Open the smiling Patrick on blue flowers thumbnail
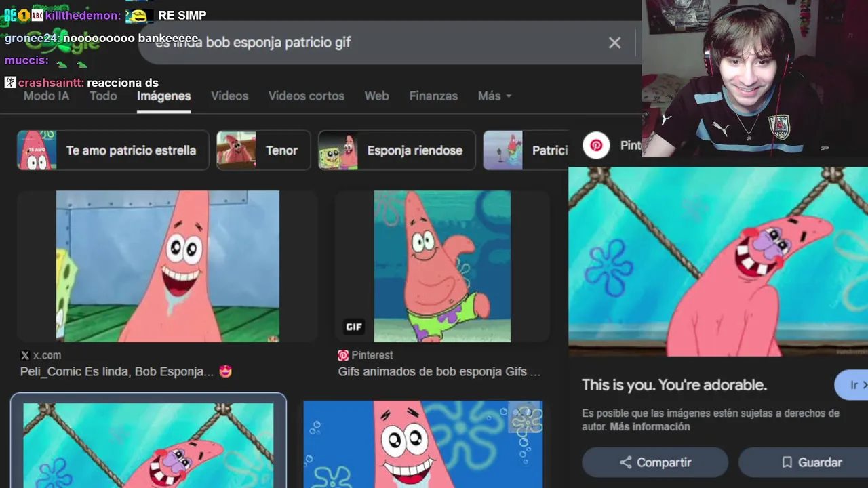 coord(422,444)
